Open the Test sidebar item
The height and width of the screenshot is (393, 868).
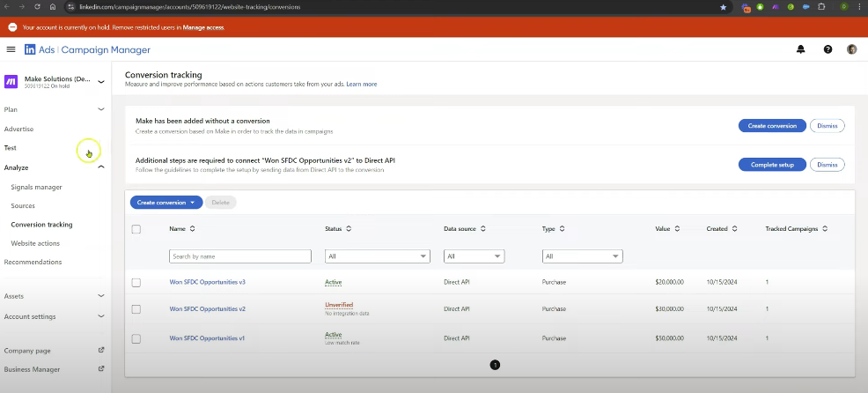[10, 148]
